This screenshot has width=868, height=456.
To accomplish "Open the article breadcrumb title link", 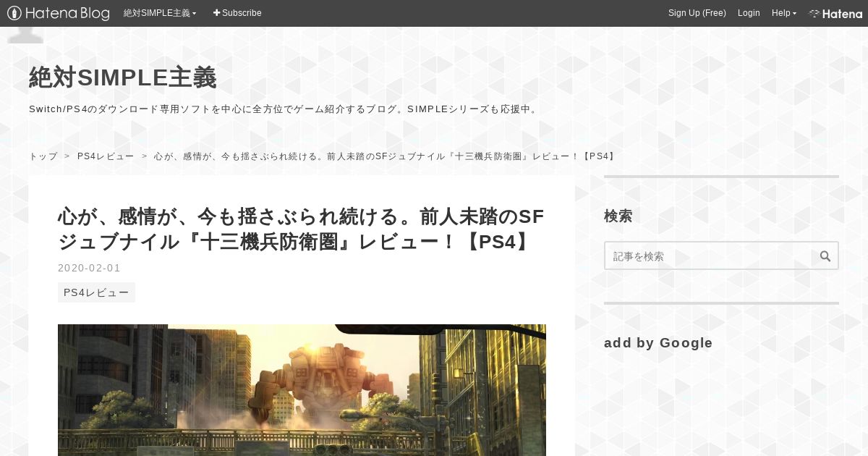I will (x=386, y=156).
